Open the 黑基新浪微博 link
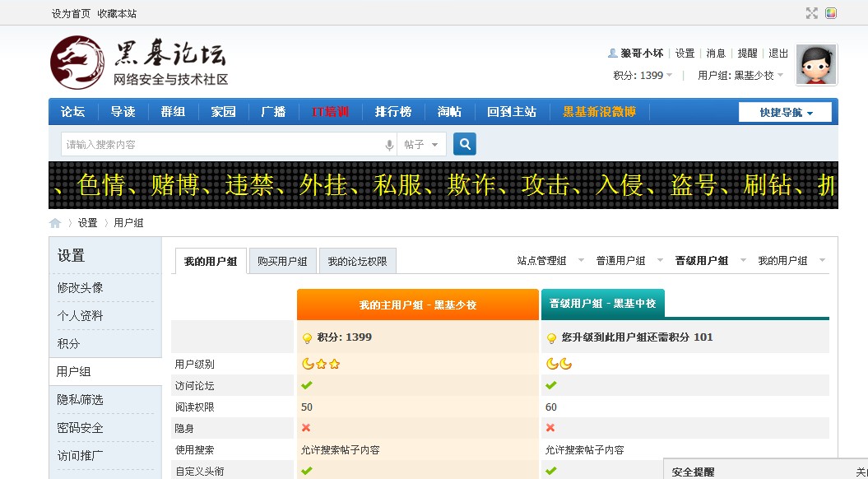The height and width of the screenshot is (479, 868). [599, 112]
